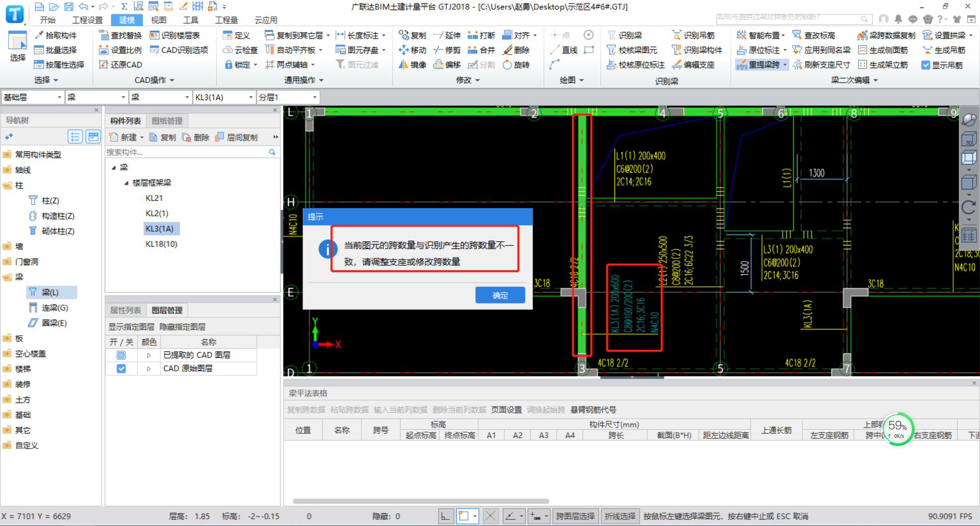Click the 批量选择 batch select tool
This screenshot has height=526, width=980.
(56, 50)
